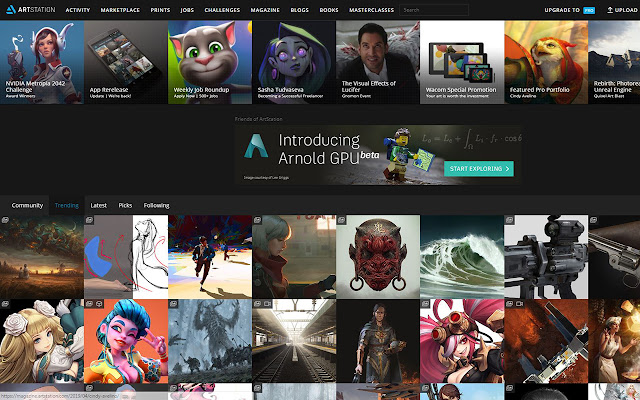Open the robed long-haired warrior artwork

[378, 341]
